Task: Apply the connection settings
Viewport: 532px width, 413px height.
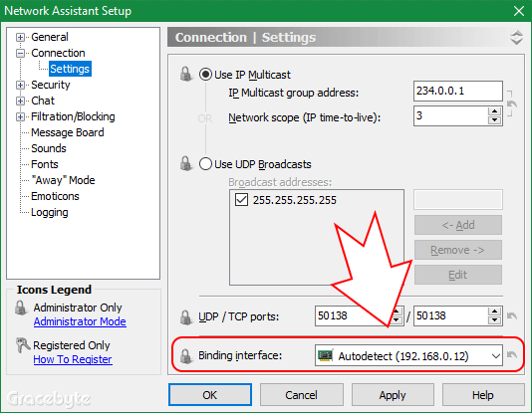Action: (x=393, y=395)
